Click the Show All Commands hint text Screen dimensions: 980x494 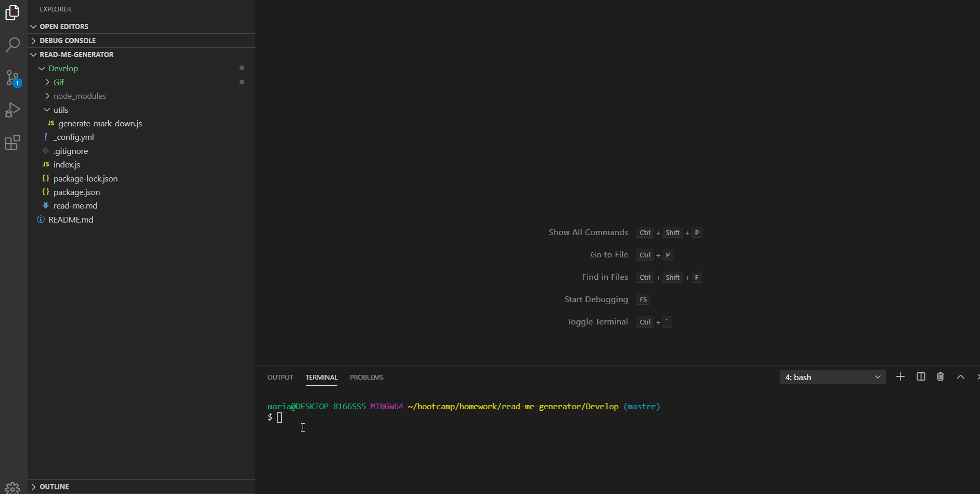click(x=588, y=232)
